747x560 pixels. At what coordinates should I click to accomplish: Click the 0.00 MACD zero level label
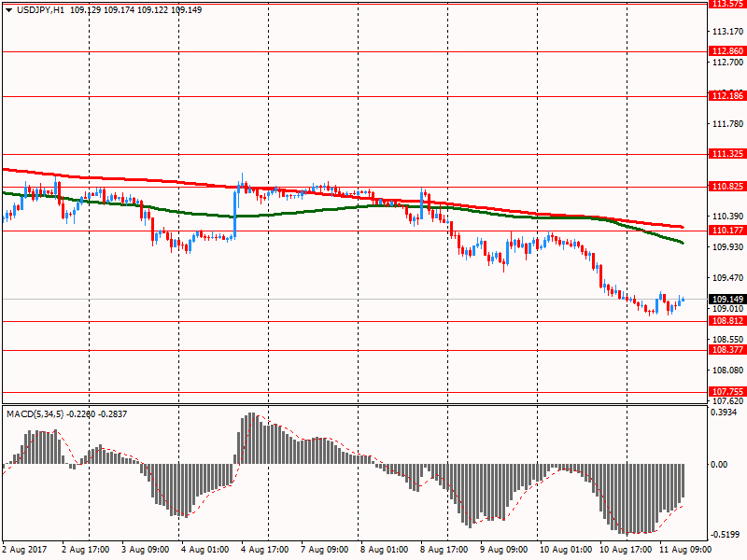point(719,464)
